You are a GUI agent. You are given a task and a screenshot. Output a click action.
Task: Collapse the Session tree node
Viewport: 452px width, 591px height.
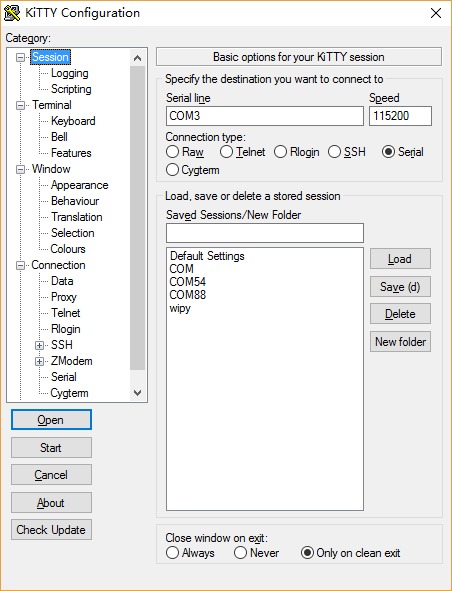click(x=20, y=57)
